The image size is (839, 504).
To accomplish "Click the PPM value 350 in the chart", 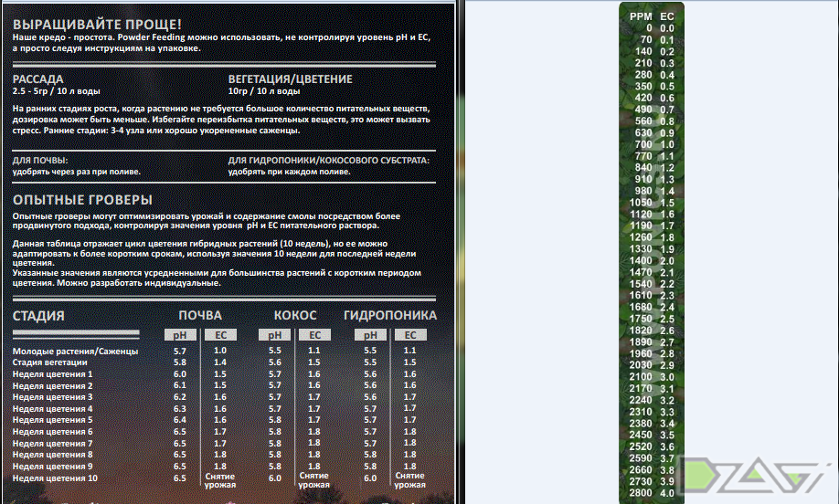I will (643, 87).
